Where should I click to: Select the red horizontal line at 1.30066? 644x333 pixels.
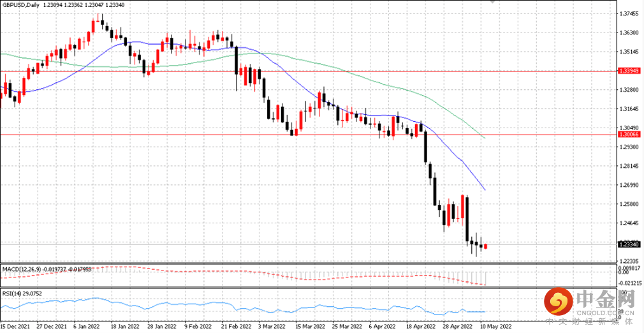point(308,135)
